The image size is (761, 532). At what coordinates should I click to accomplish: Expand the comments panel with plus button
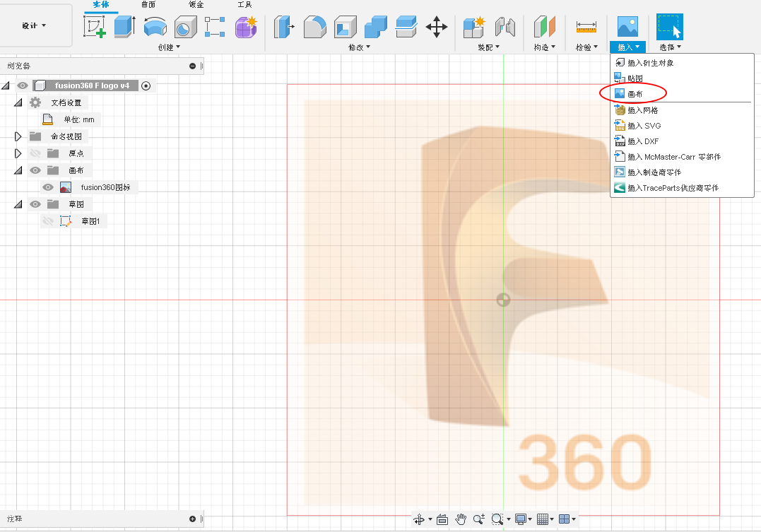coord(193,519)
